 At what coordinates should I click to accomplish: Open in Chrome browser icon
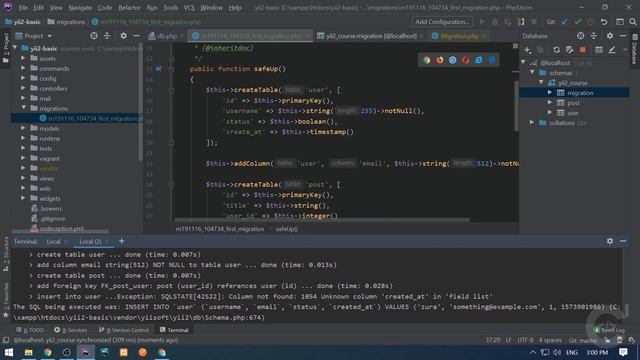click(427, 60)
